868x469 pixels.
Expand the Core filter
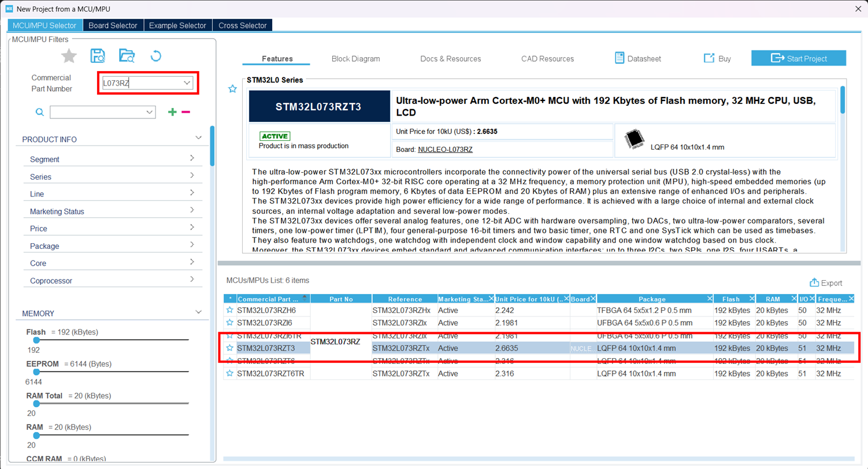(x=192, y=262)
